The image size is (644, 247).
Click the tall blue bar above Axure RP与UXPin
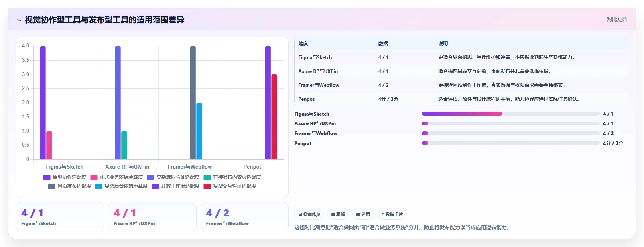(118, 103)
